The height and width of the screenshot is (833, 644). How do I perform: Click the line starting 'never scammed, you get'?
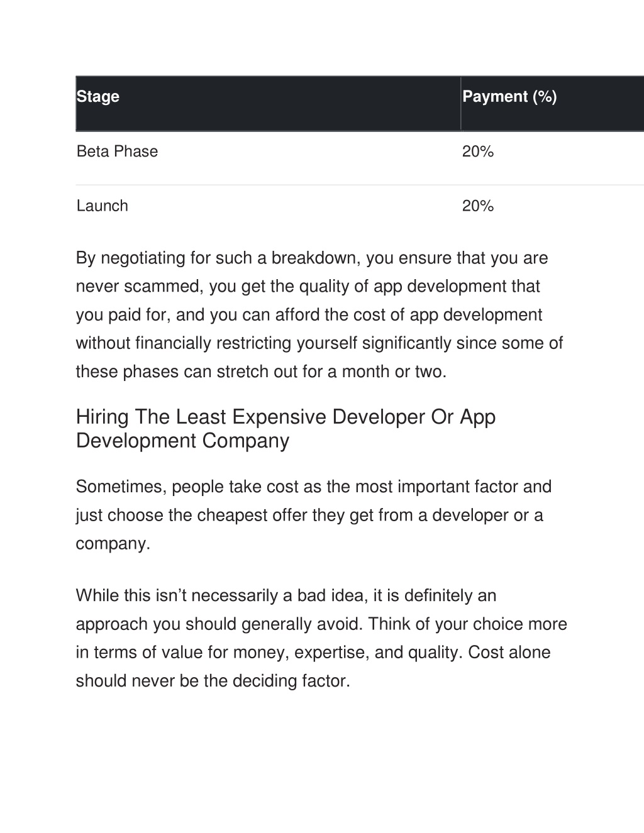coord(308,287)
